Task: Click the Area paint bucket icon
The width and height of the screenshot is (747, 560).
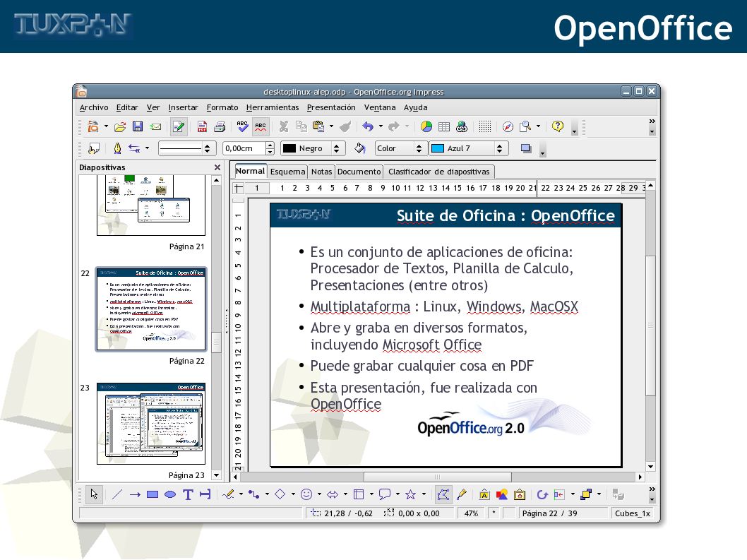Action: (360, 149)
